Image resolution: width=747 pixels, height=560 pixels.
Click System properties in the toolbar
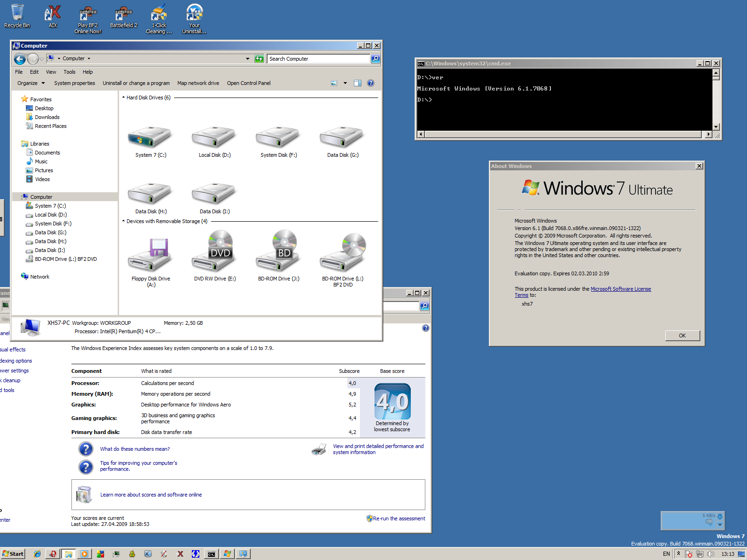(x=75, y=83)
